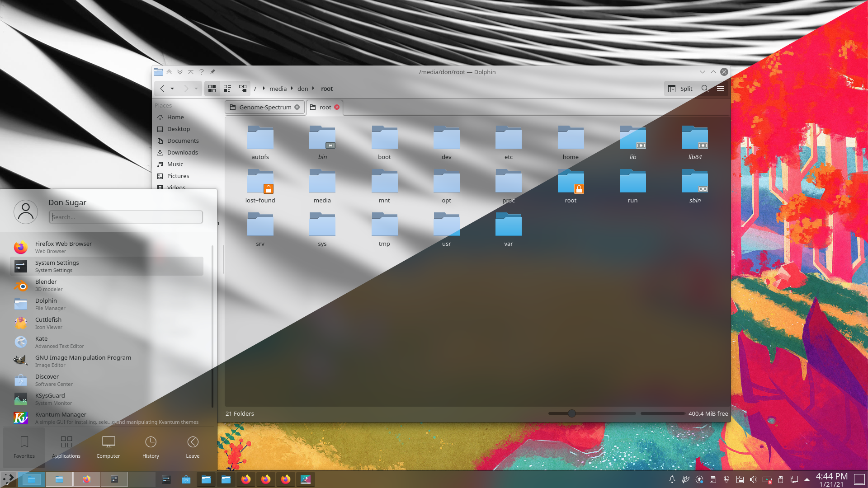Viewport: 868px width, 488px height.
Task: Select the var folder
Action: (x=509, y=230)
